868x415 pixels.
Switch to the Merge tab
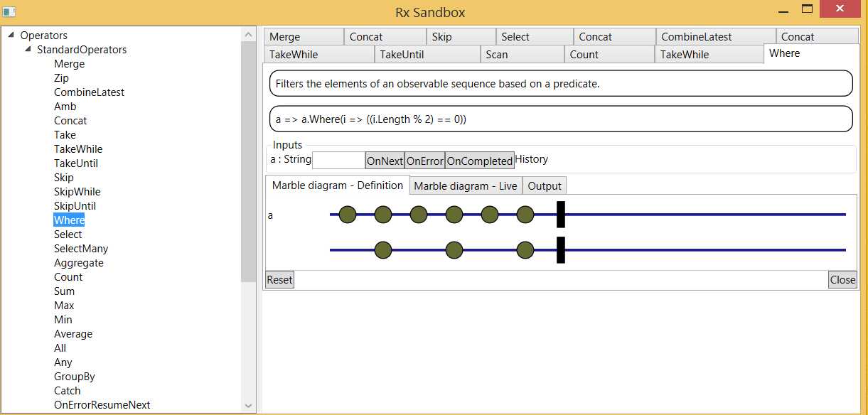coord(304,37)
